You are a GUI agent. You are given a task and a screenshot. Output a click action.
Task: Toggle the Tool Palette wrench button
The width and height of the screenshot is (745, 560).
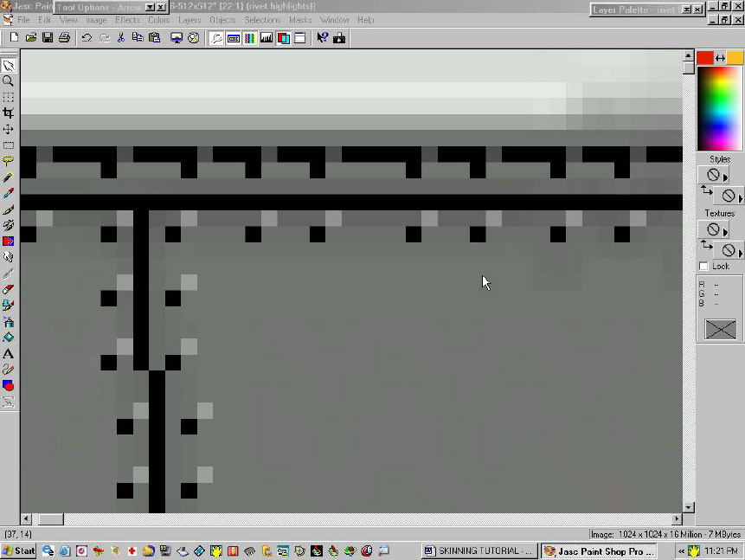click(x=216, y=37)
